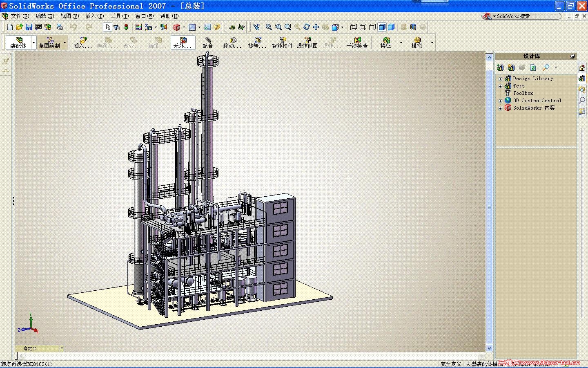Open the Search magnifier task pane tab
588x368 pixels.
582,100
